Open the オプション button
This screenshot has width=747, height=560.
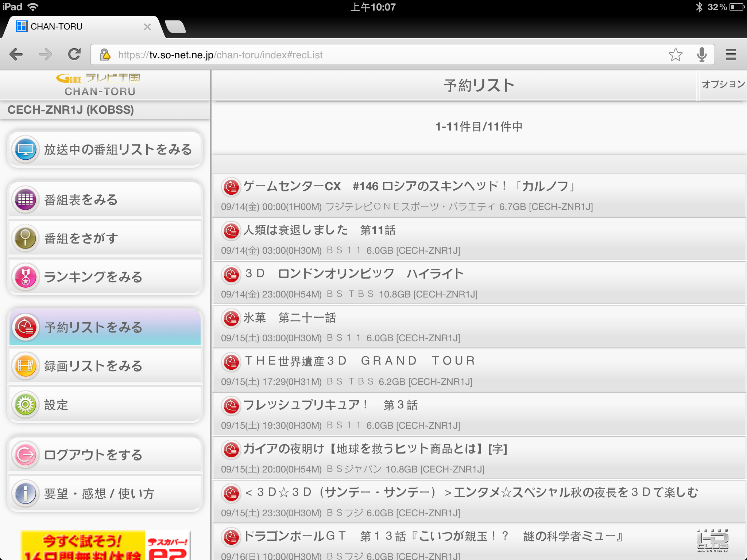pyautogui.click(x=723, y=85)
